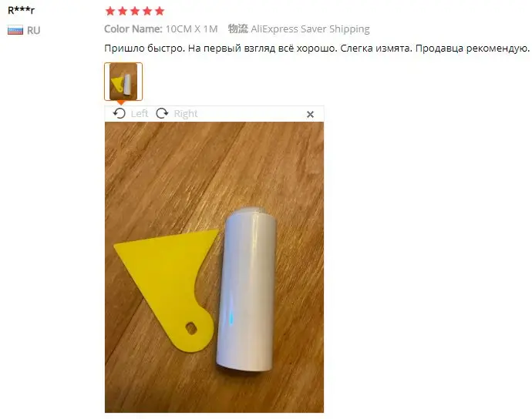Select the review photo thumbnail
The height and width of the screenshot is (419, 532).
123,82
